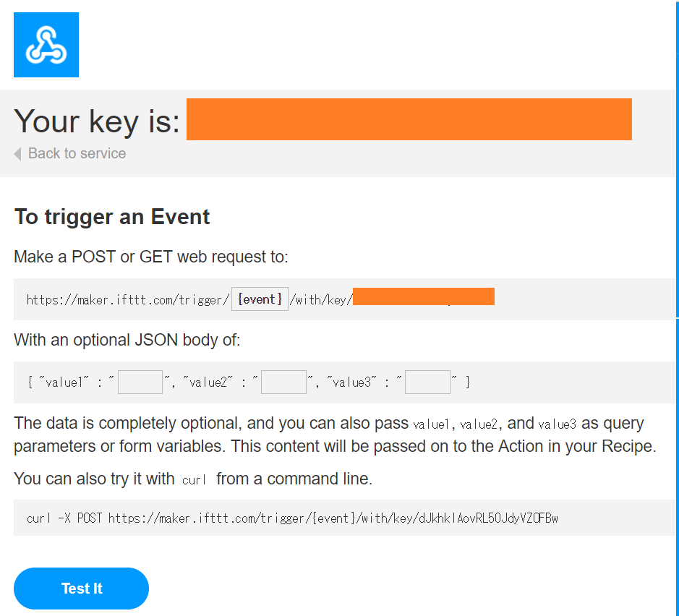Click the orange redacted key in URL
This screenshot has height=616, width=679.
424,296
